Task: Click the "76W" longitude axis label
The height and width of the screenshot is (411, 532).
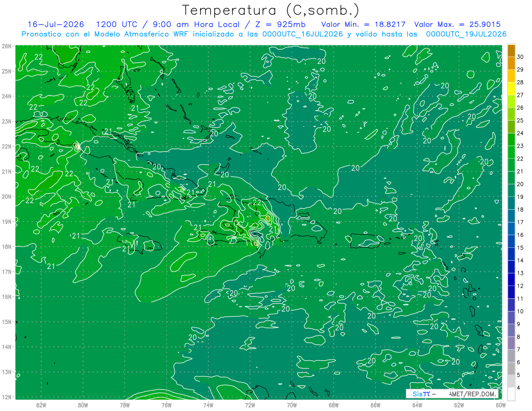Action: click(x=166, y=405)
